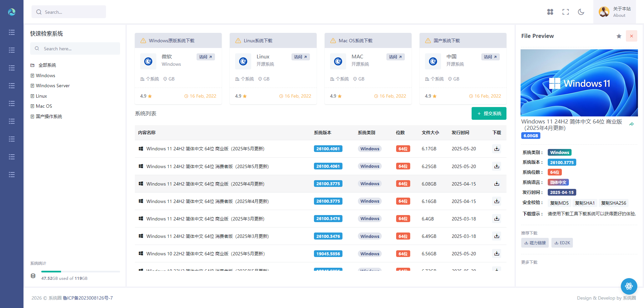Screen dimensions: 644x308
Task: Star the file preview as favorite
Action: [619, 36]
